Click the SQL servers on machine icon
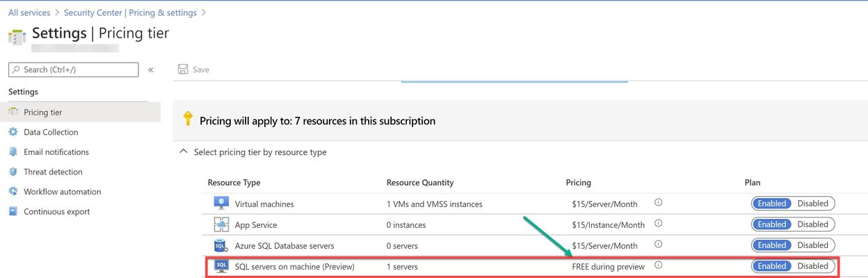 click(221, 266)
